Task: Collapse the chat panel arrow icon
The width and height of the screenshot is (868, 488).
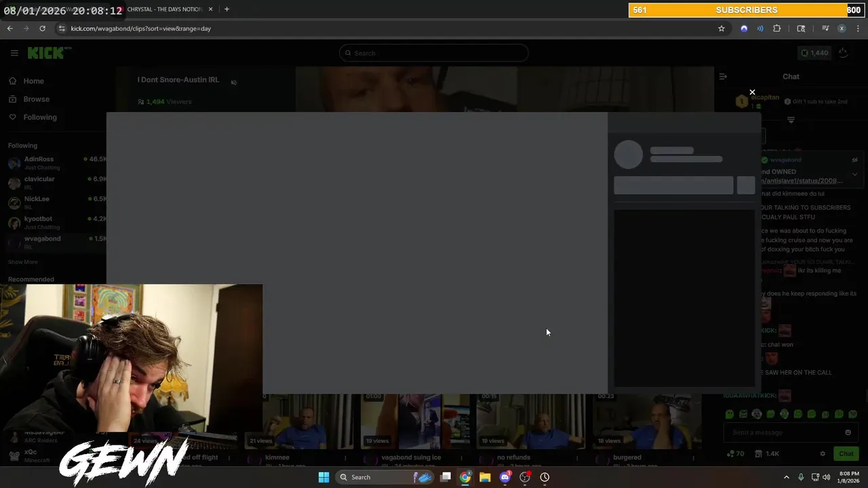Action: (x=723, y=77)
